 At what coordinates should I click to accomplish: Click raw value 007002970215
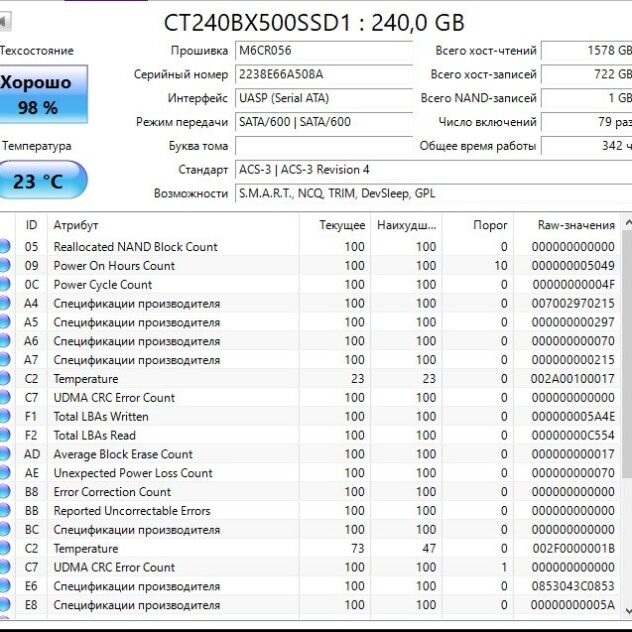573,304
